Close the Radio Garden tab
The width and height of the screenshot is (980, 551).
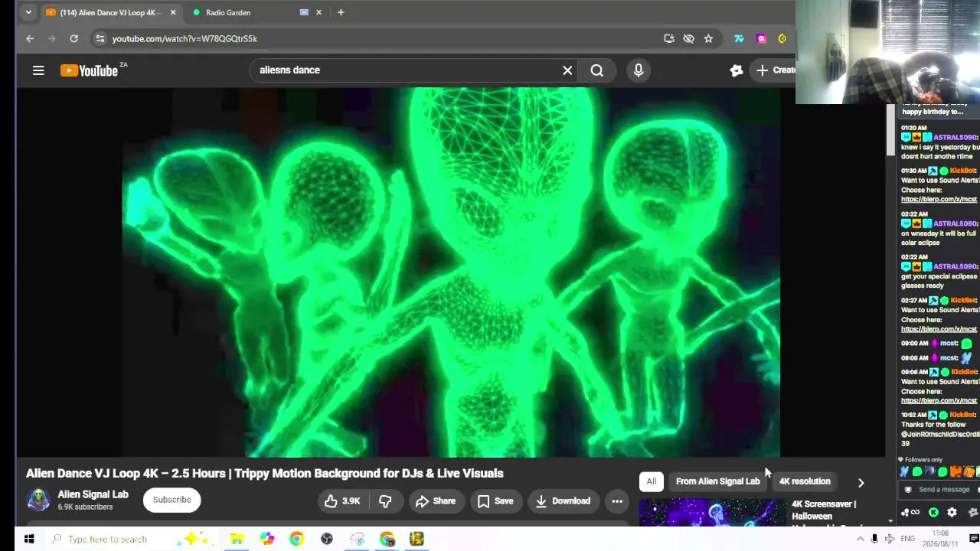coord(318,12)
